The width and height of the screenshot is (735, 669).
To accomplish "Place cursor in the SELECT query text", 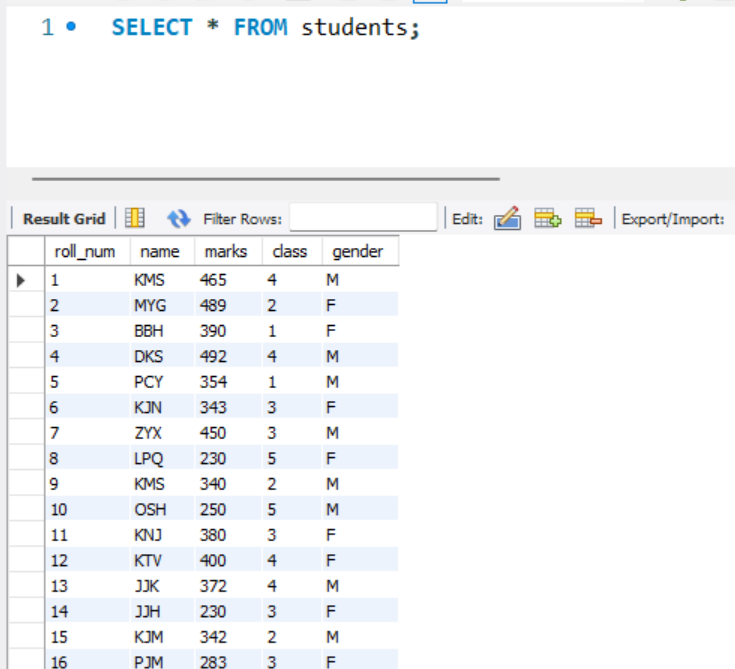I will click(x=265, y=28).
